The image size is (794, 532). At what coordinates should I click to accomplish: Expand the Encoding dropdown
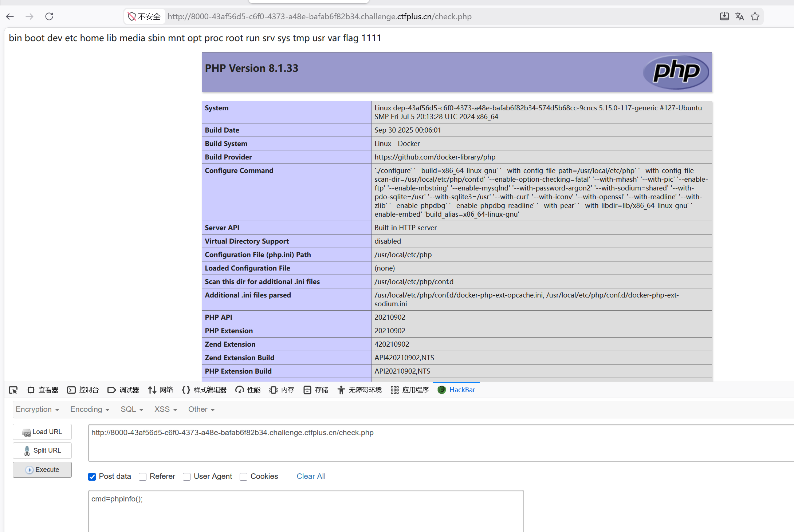[x=90, y=409]
